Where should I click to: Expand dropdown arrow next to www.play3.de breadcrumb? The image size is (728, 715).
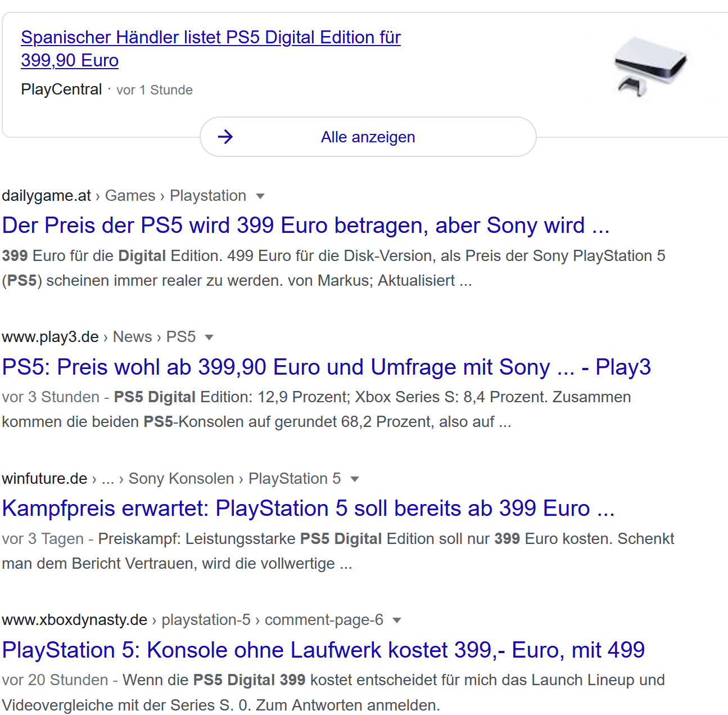point(209,338)
